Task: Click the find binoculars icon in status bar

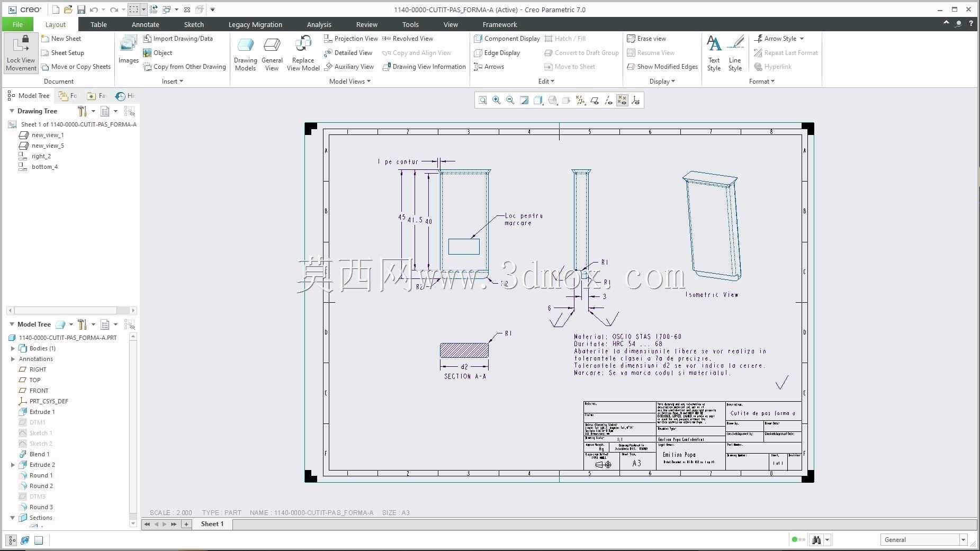Action: point(816,540)
